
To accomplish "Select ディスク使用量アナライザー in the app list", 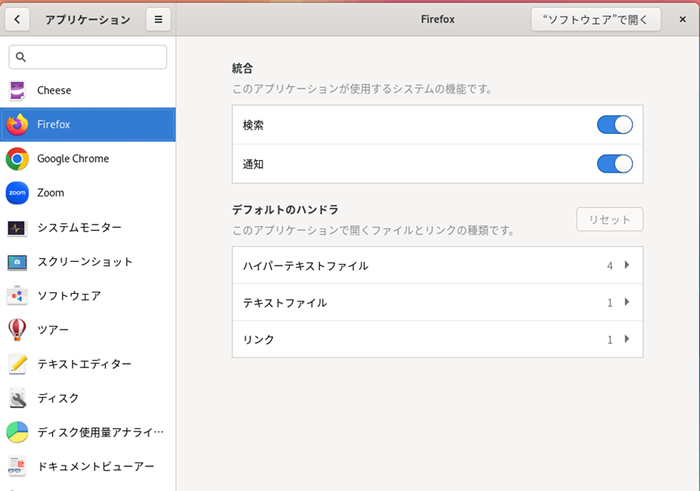I will [x=99, y=432].
